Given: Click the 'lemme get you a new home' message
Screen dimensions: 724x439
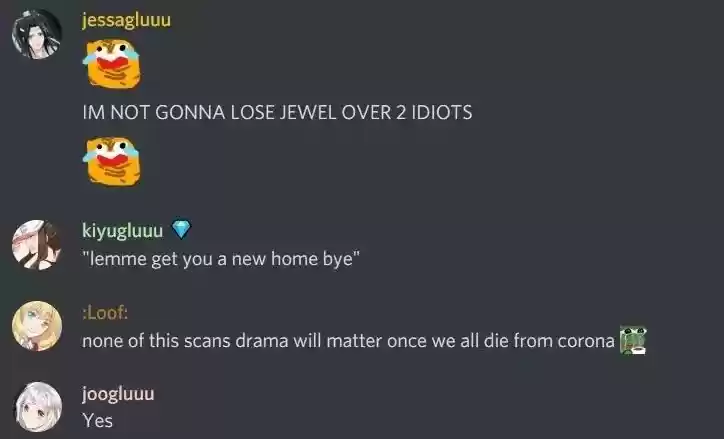Looking at the screenshot, I should click(x=221, y=259).
